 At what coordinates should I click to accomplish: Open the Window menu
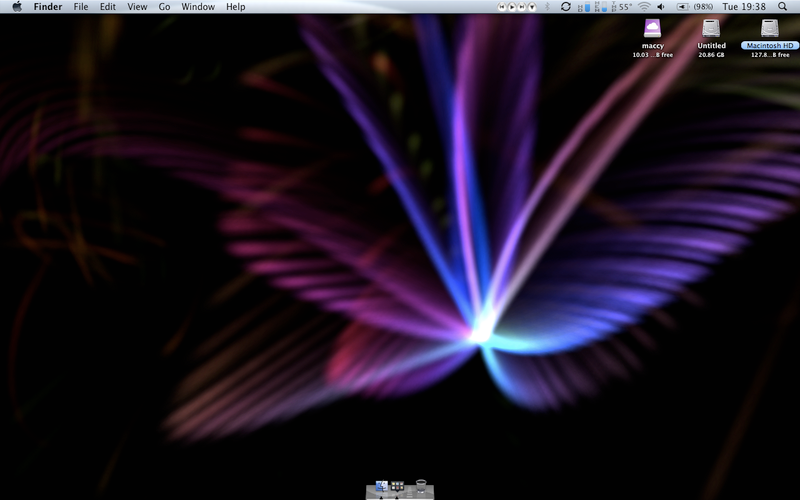(198, 7)
